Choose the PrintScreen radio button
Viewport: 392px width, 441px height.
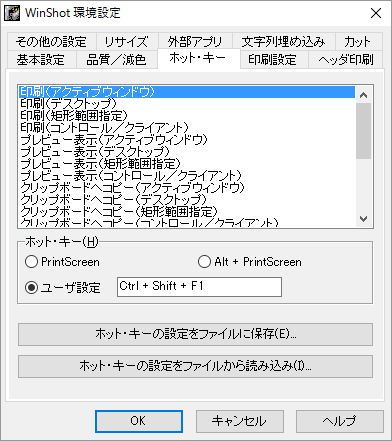(62, 262)
